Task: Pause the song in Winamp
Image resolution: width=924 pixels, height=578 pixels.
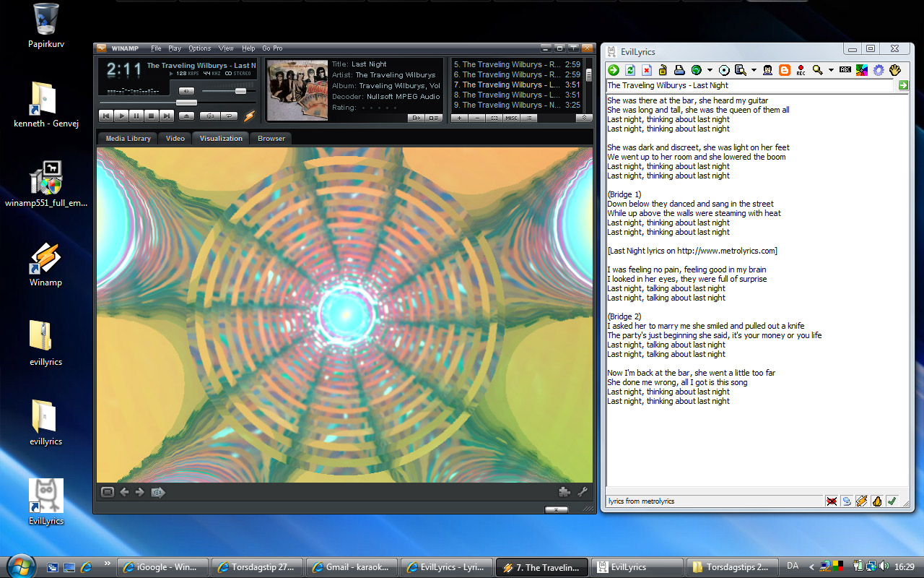Action: point(136,116)
